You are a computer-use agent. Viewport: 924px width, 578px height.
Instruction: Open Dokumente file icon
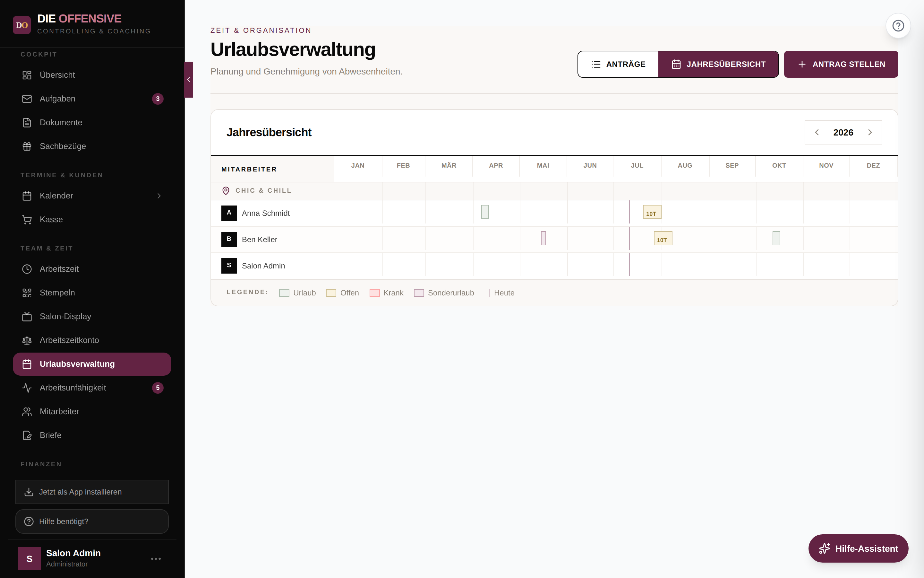[x=27, y=122]
